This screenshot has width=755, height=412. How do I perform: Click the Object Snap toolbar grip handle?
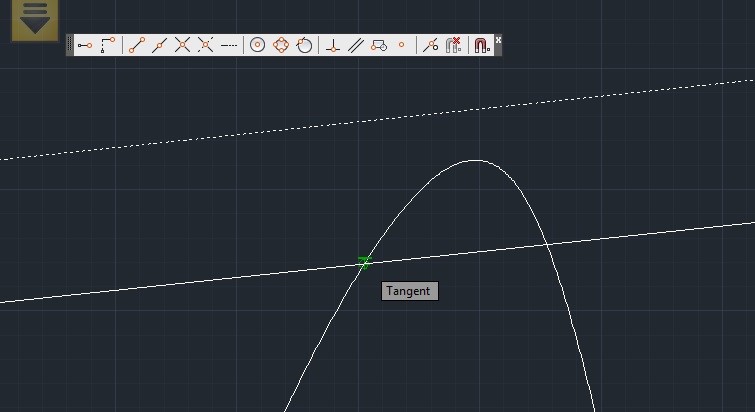(70, 45)
